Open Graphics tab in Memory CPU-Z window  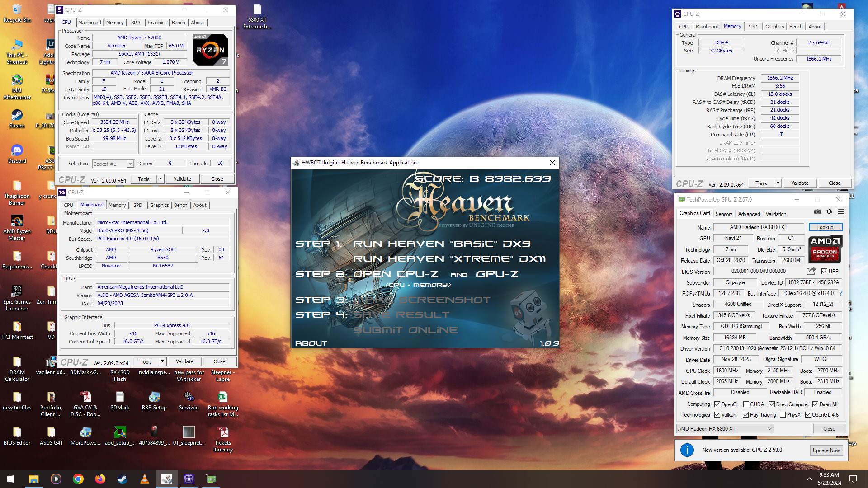tap(774, 27)
